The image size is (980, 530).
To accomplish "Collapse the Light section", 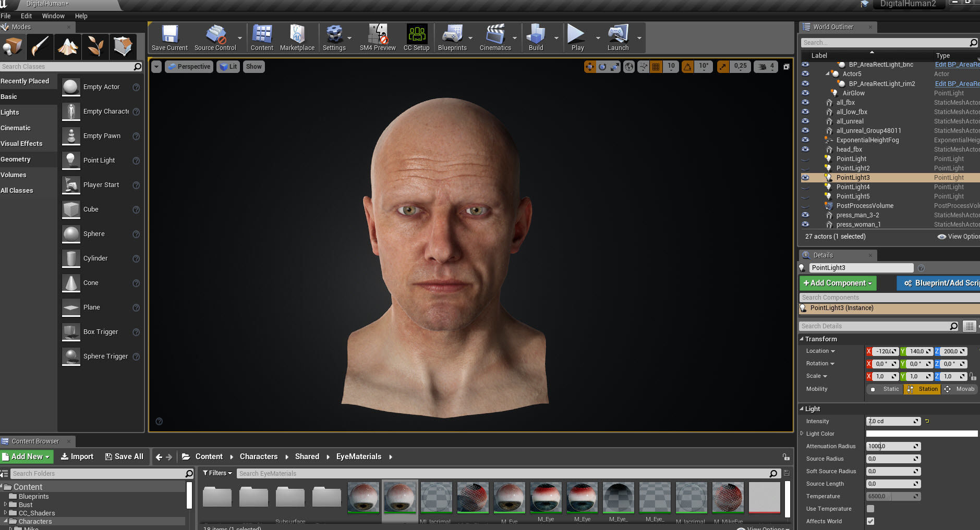I will [x=802, y=409].
